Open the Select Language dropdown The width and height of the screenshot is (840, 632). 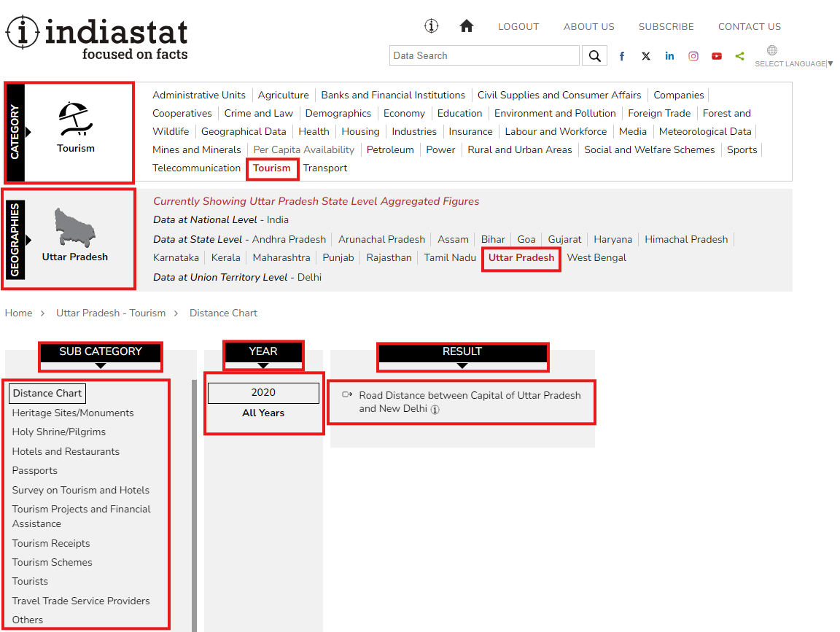793,63
